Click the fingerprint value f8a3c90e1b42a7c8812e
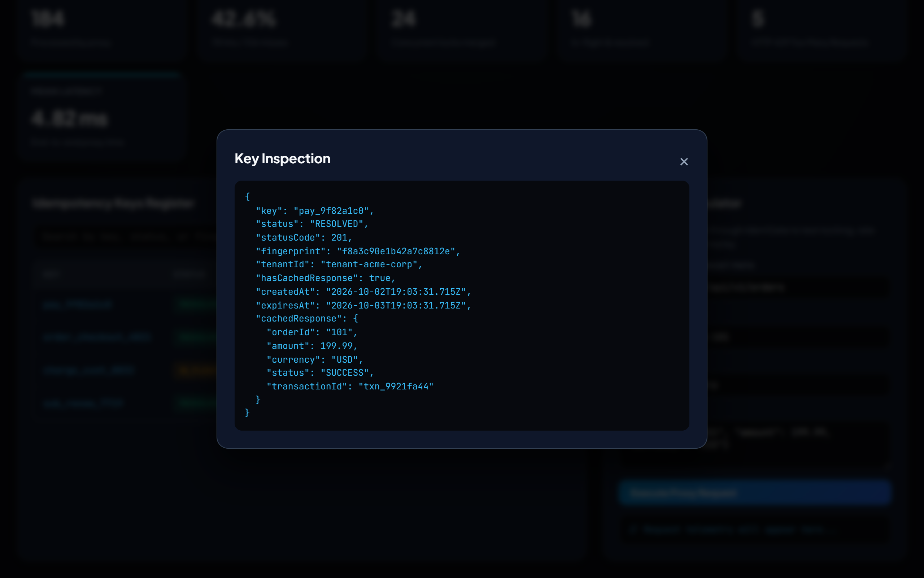Viewport: 924px width, 578px height. [x=396, y=251]
